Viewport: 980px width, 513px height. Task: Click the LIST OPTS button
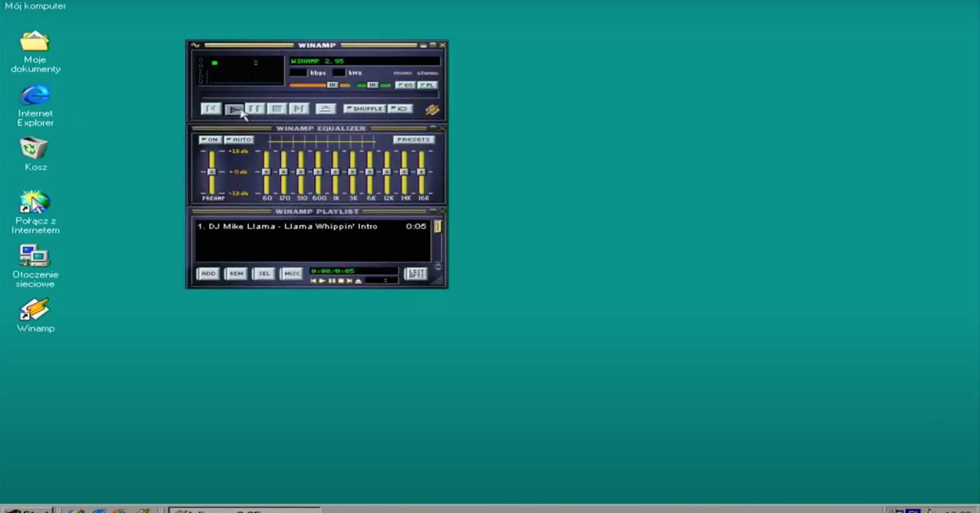416,273
